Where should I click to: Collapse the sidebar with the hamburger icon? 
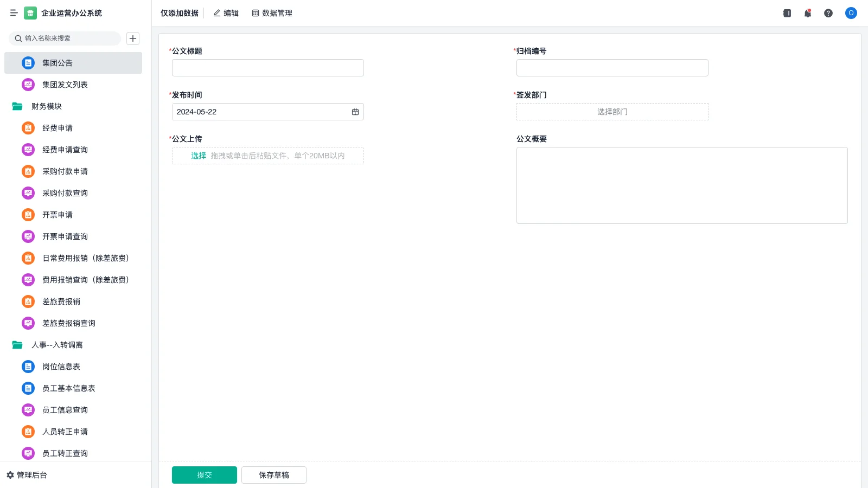point(14,13)
